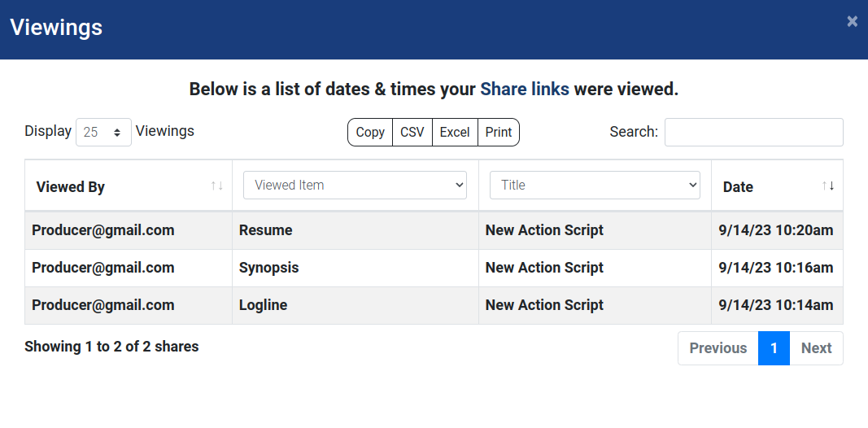Image resolution: width=868 pixels, height=428 pixels.
Task: Go to the Previous page
Action: pyautogui.click(x=718, y=348)
